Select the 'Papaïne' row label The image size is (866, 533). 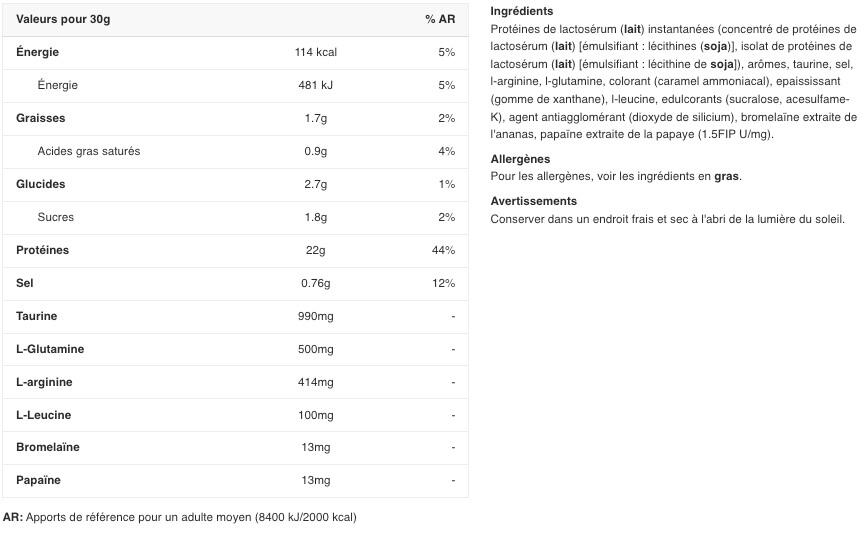[39, 480]
